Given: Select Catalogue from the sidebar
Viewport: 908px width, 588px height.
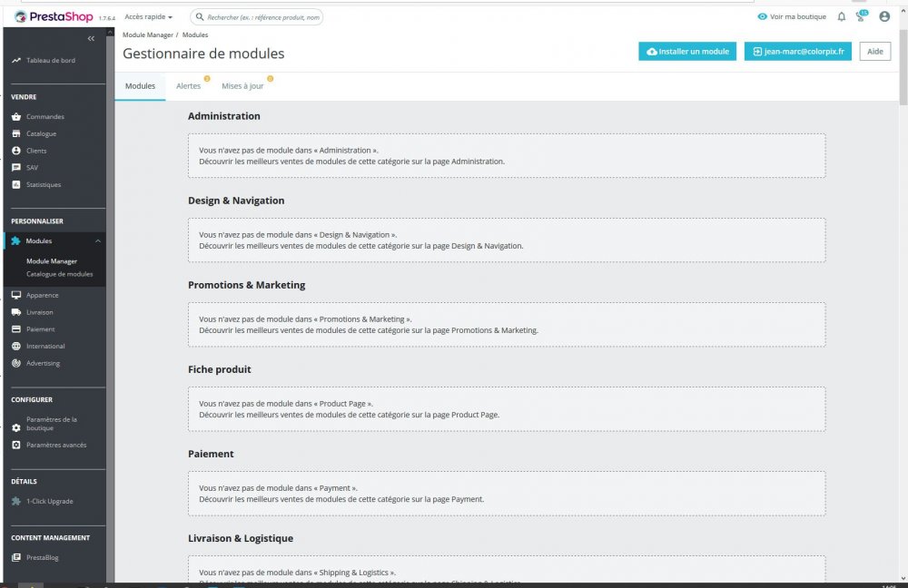Looking at the screenshot, I should click(41, 133).
